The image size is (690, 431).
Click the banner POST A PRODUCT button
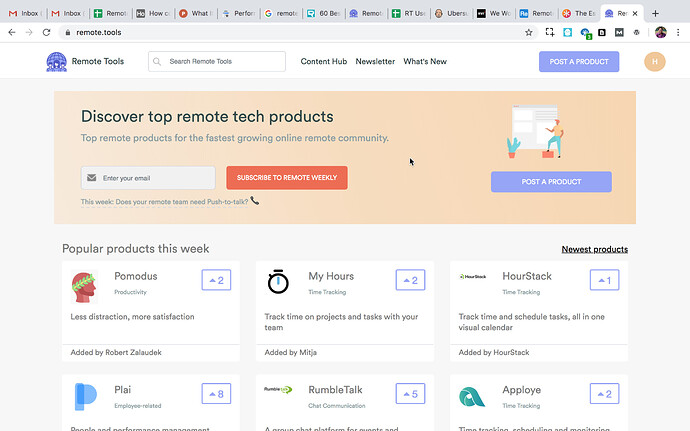(x=551, y=182)
